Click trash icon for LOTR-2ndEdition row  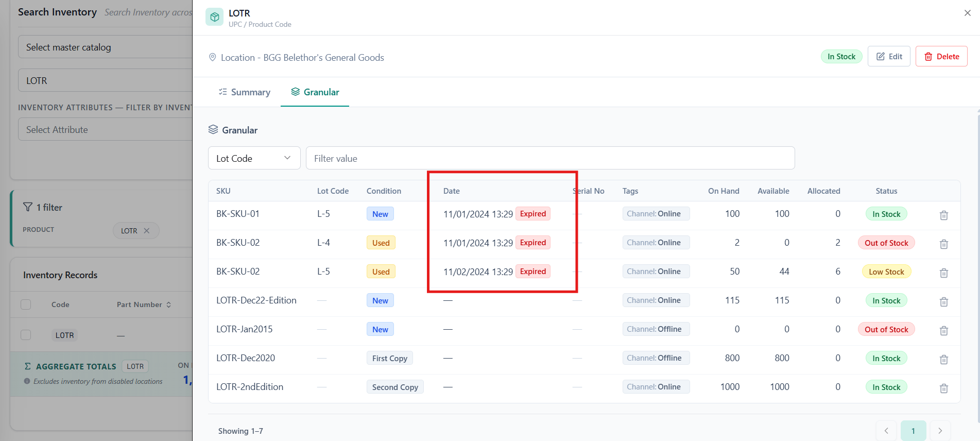943,388
